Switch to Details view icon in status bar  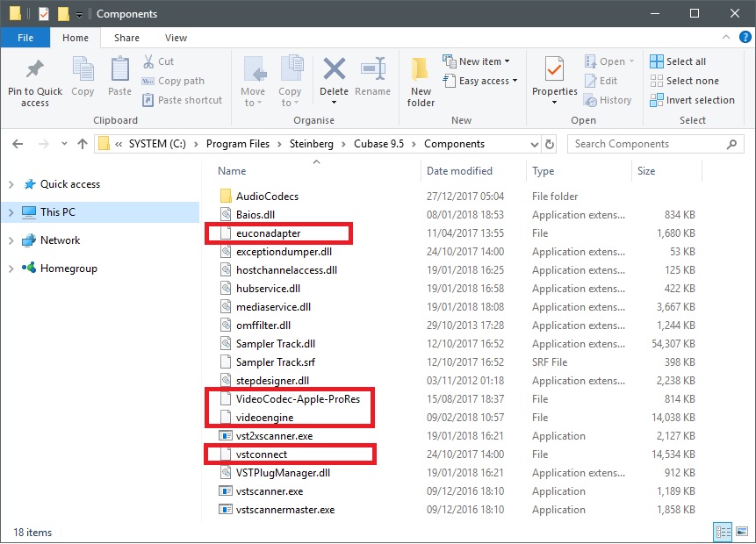tap(723, 532)
